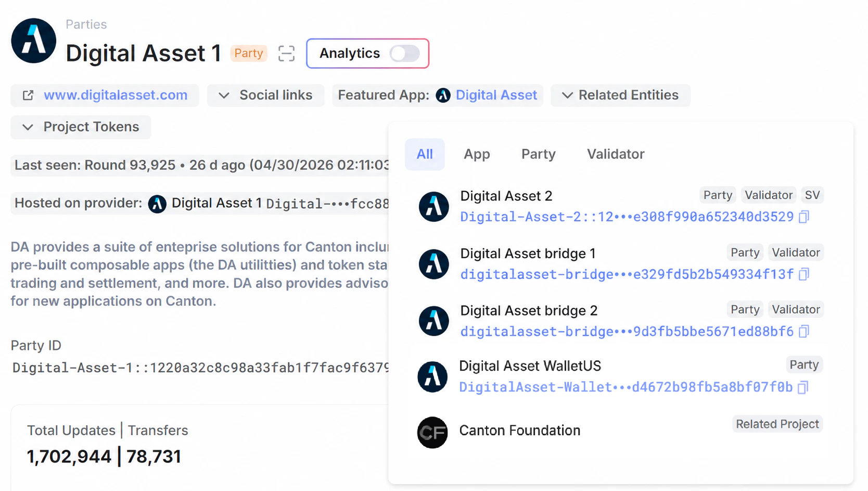Expand the Project Tokens dropdown

(x=81, y=127)
